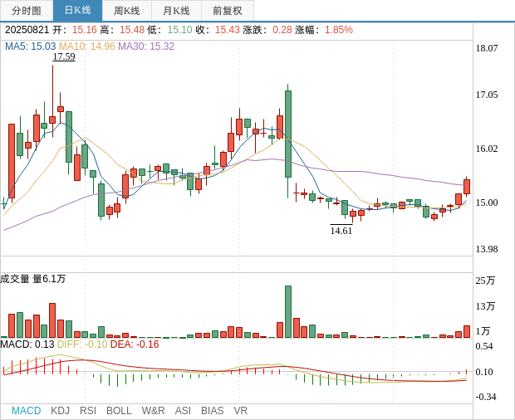Click the MA10: 14.96 legend
Viewport: 515px width, 420px height.
[x=87, y=46]
